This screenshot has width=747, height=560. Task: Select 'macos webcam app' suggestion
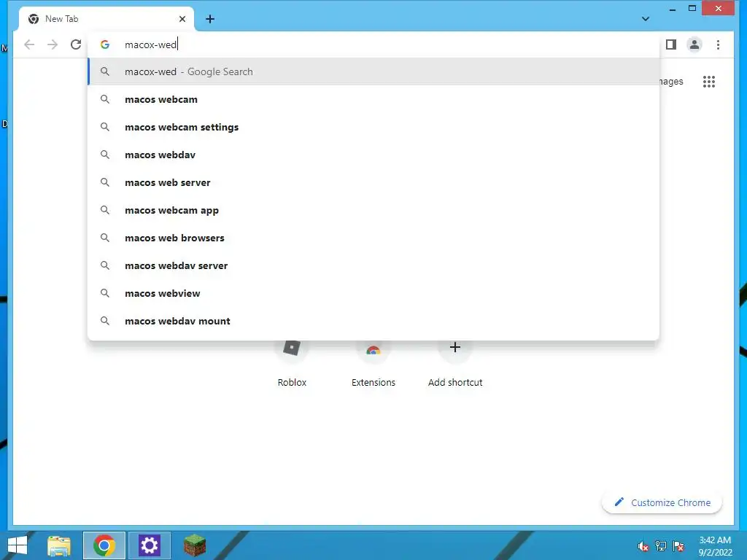pos(373,210)
